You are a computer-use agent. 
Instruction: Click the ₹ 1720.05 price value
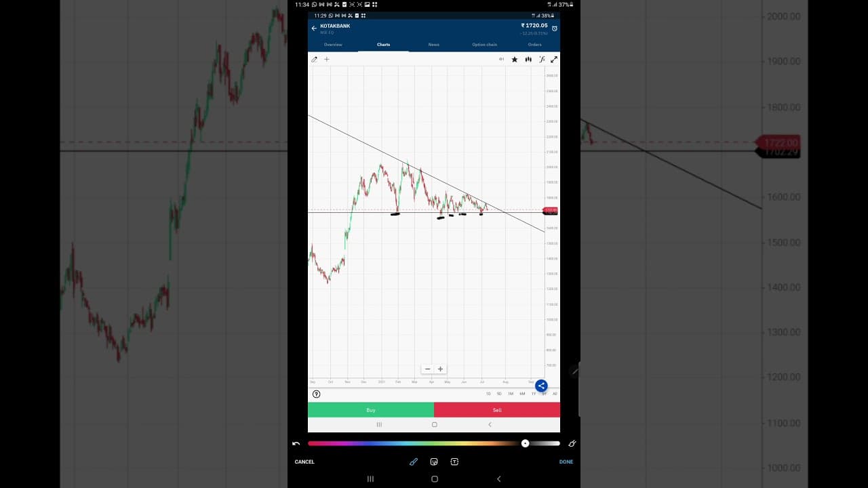[534, 25]
